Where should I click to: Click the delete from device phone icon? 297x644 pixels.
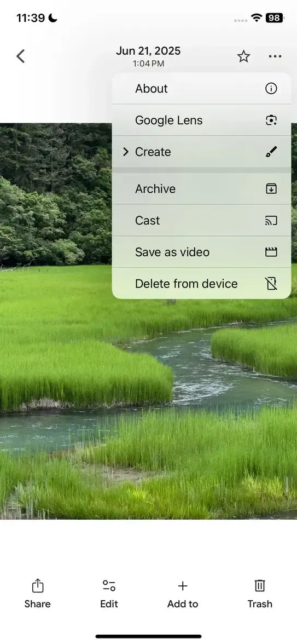tap(271, 284)
